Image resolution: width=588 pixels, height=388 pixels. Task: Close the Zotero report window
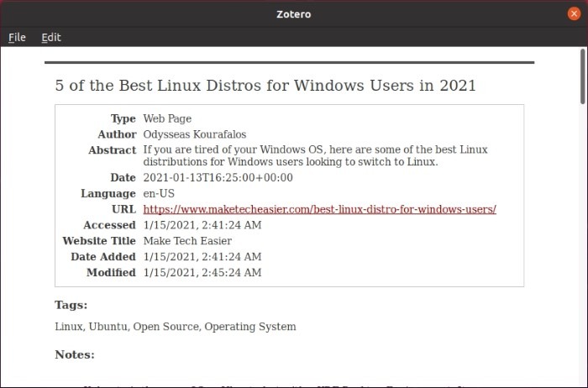(x=574, y=14)
